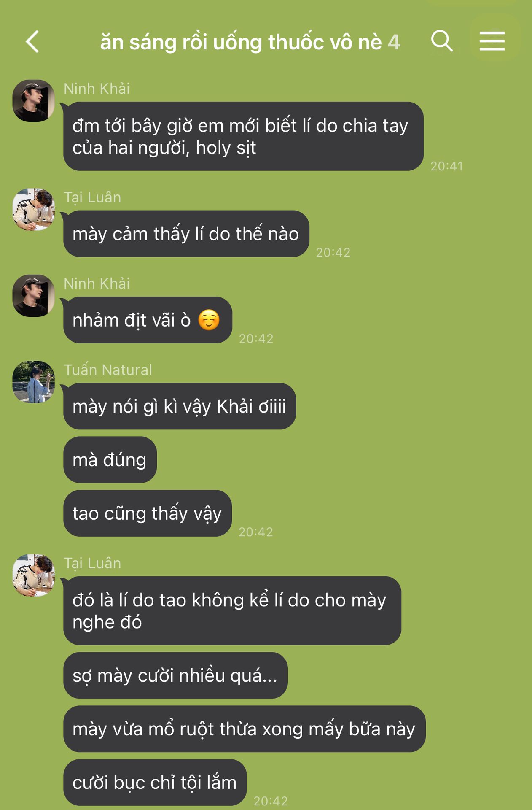Select message about 'holy sịt'
This screenshot has height=810, width=532.
click(x=243, y=136)
